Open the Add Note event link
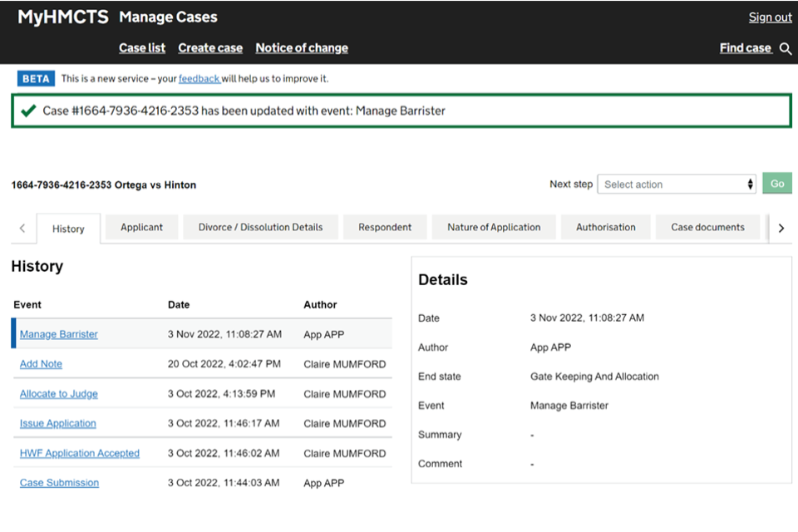798x532 pixels. 41,364
